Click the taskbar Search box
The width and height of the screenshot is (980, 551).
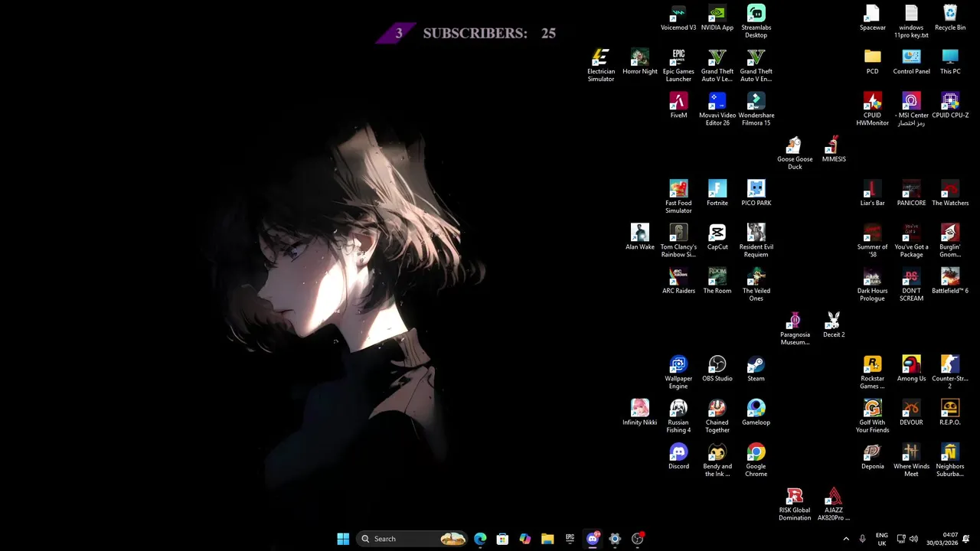413,539
